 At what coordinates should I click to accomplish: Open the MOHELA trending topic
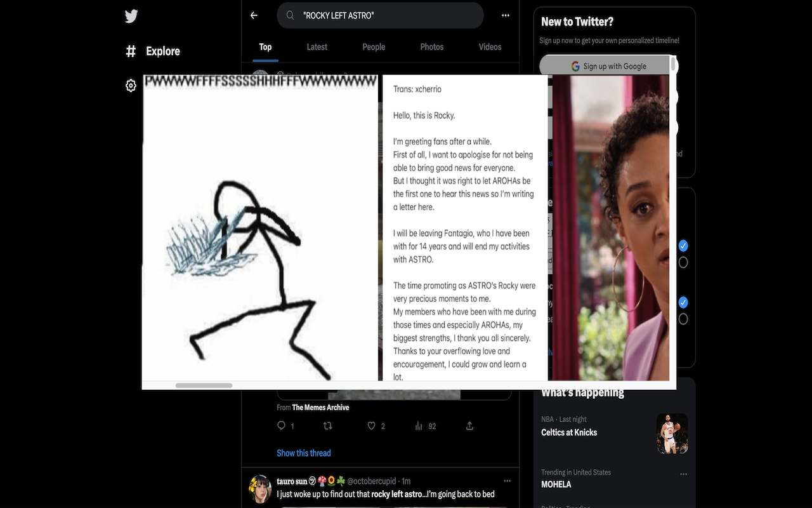click(556, 485)
